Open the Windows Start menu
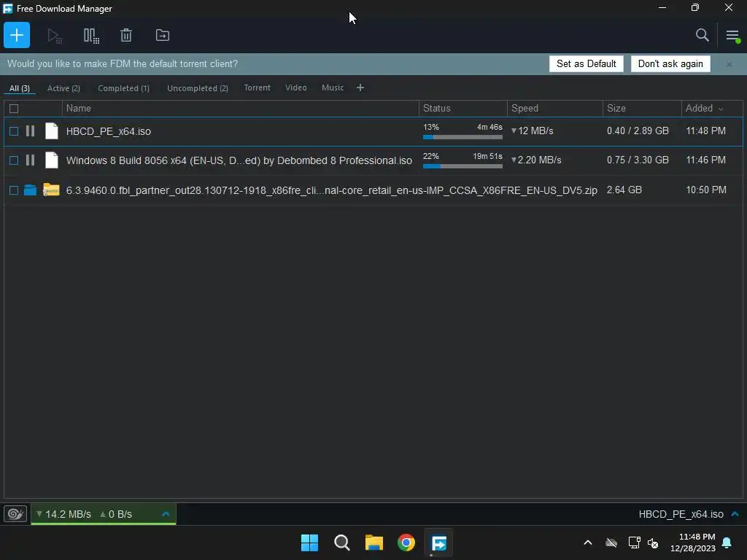This screenshot has height=560, width=747. (x=309, y=542)
